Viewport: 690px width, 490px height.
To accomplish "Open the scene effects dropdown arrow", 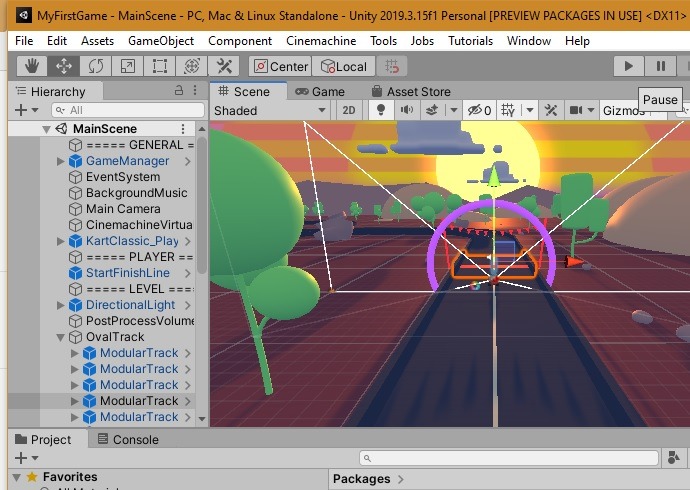I will point(453,110).
